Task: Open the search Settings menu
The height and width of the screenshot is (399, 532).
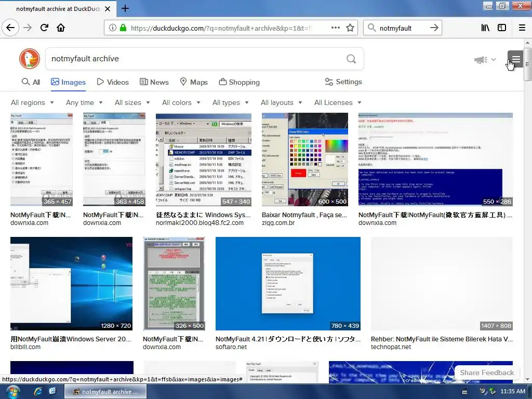Action: pyautogui.click(x=343, y=82)
